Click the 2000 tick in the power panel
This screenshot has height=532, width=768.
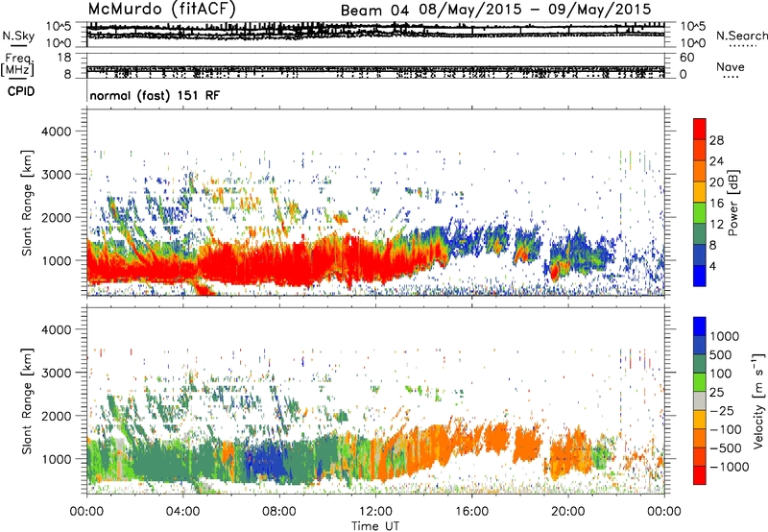click(x=58, y=217)
